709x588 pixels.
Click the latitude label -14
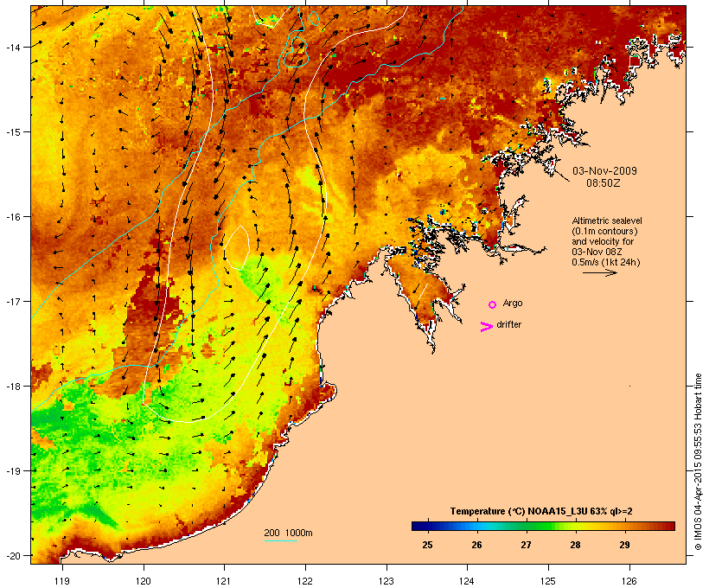(13, 47)
